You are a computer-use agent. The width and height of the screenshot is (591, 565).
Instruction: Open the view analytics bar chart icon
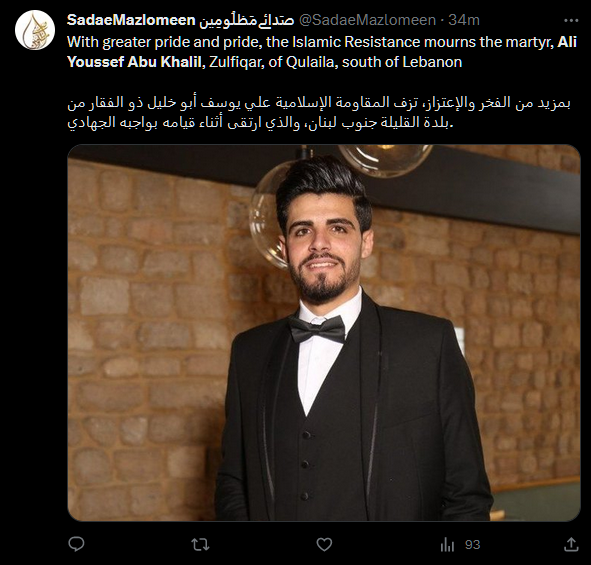[447, 545]
